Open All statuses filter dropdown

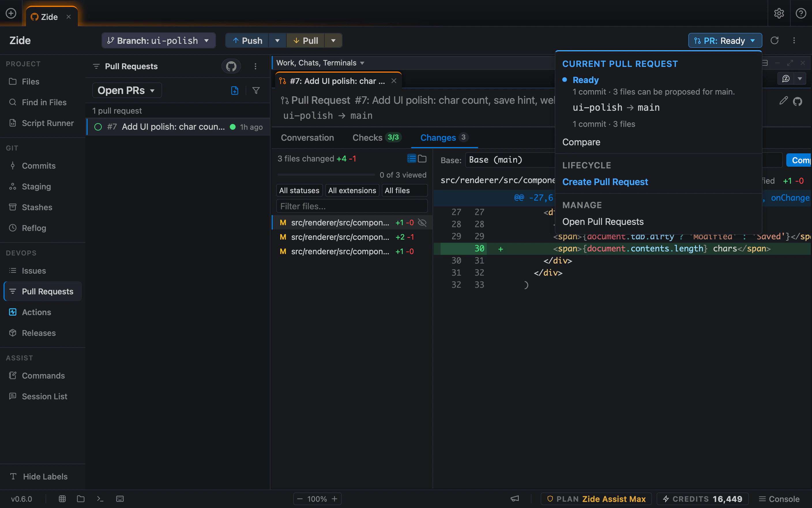point(299,191)
